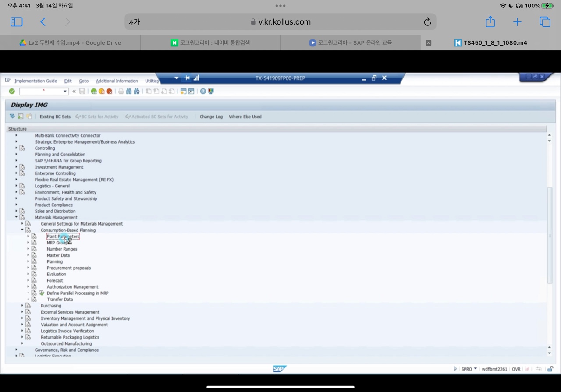Open the transaction command field dropdown
The width and height of the screenshot is (561, 392).
65,91
